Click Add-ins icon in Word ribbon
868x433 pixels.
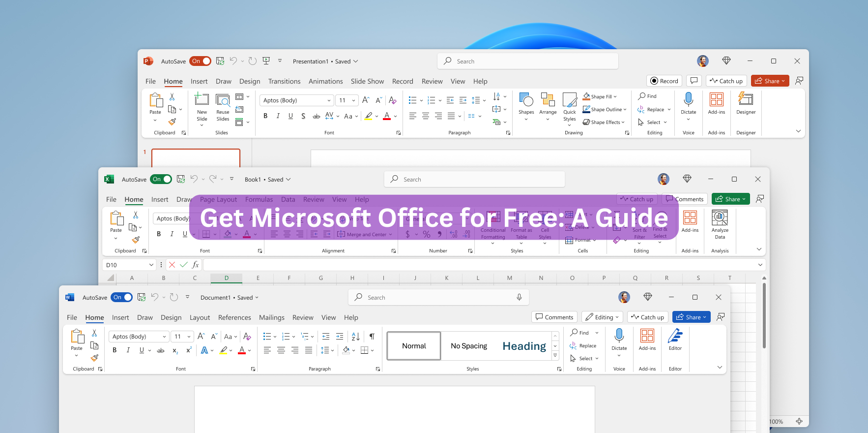[x=647, y=336]
